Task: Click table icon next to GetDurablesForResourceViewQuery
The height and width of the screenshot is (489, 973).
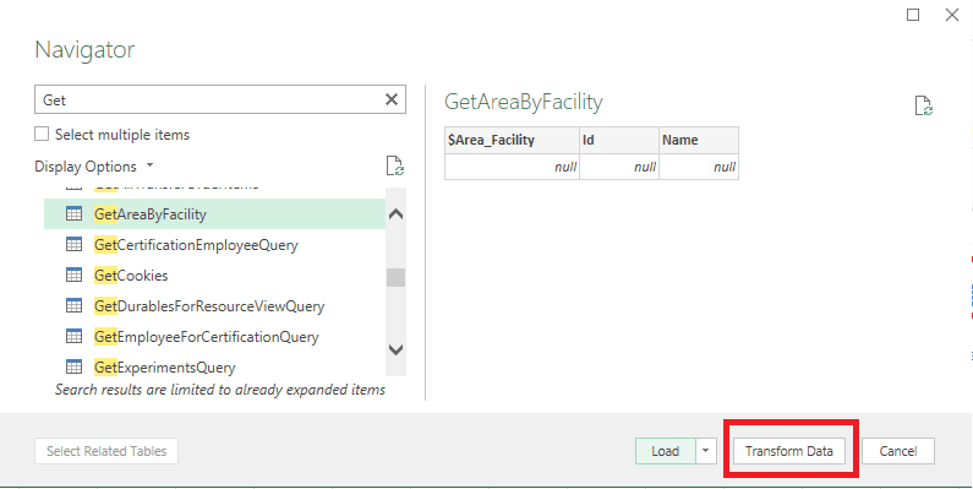Action: click(74, 306)
